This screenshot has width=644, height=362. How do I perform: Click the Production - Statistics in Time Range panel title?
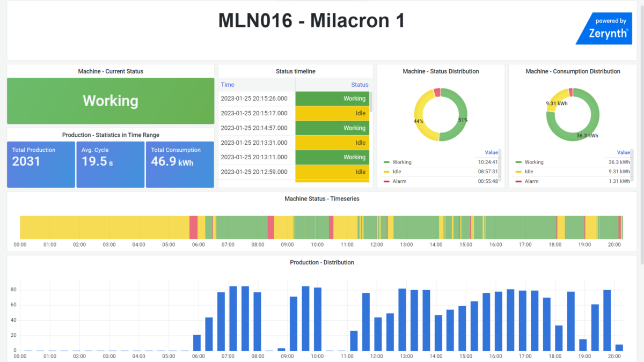coord(111,135)
